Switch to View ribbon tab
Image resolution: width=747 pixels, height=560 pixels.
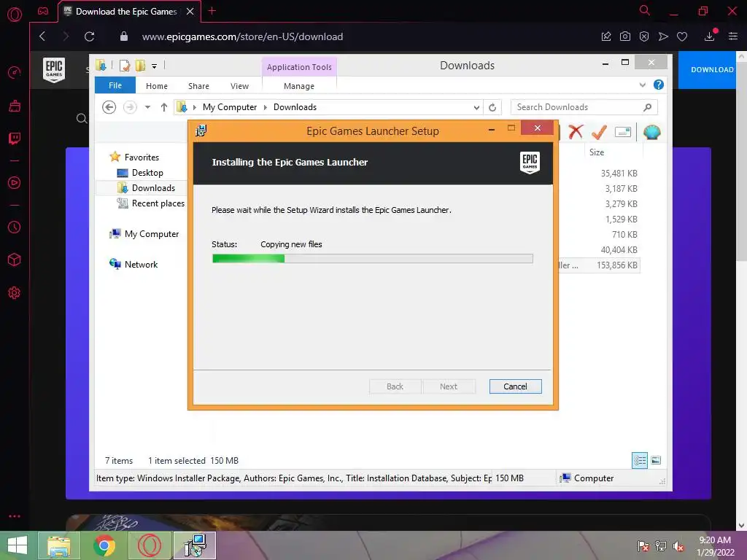coord(239,86)
